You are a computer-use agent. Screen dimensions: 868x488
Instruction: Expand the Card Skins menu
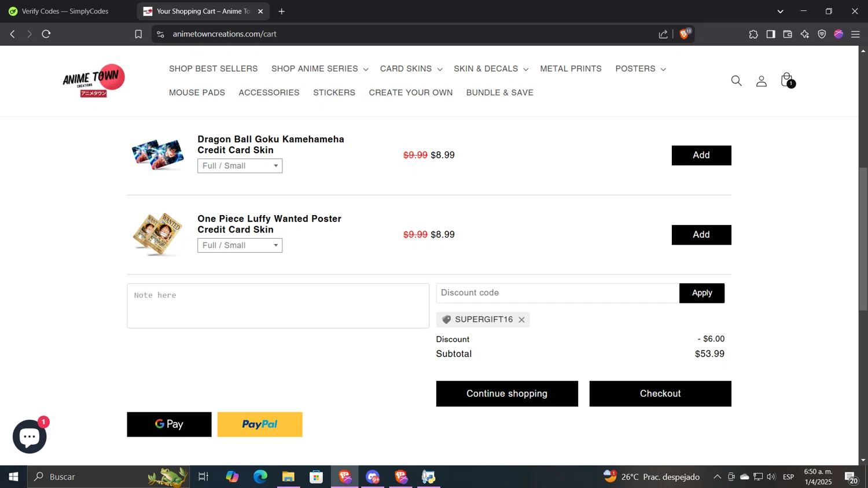[x=411, y=69]
